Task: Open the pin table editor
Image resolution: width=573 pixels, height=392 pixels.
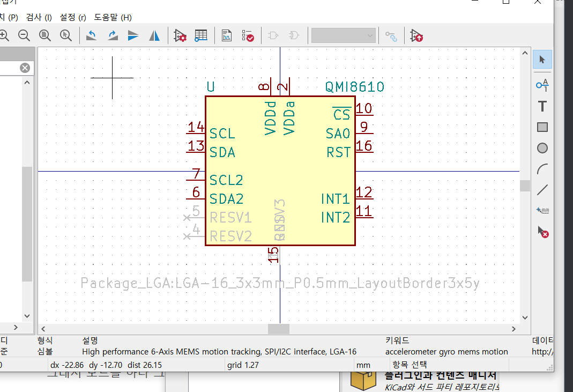Action: (x=200, y=35)
